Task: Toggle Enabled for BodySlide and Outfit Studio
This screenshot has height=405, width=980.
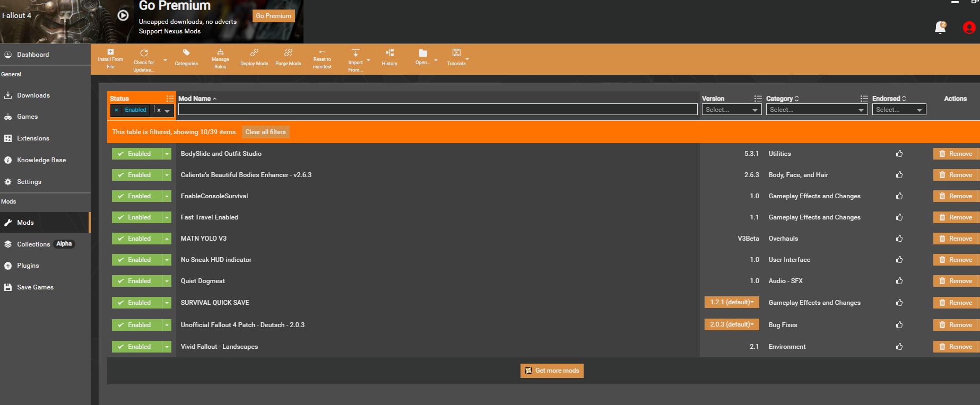Action: tap(136, 154)
